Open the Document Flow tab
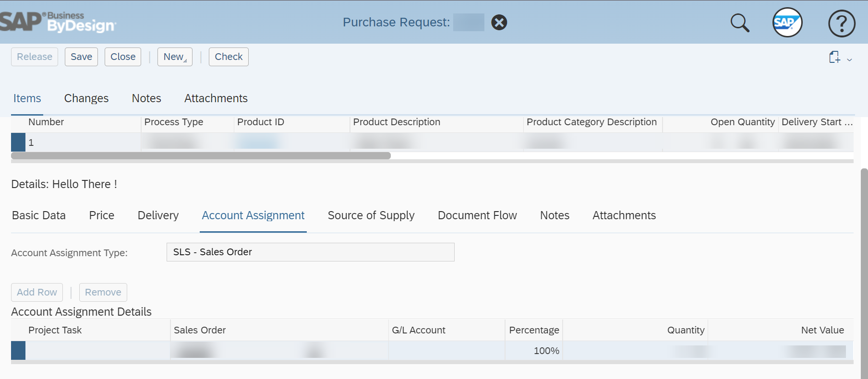The width and height of the screenshot is (868, 379). (x=477, y=215)
